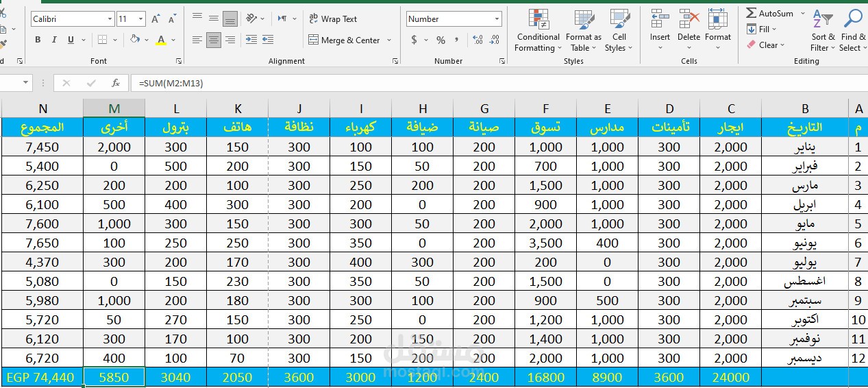Toggle align text right
This screenshot has height=388, width=868.
tap(230, 40)
